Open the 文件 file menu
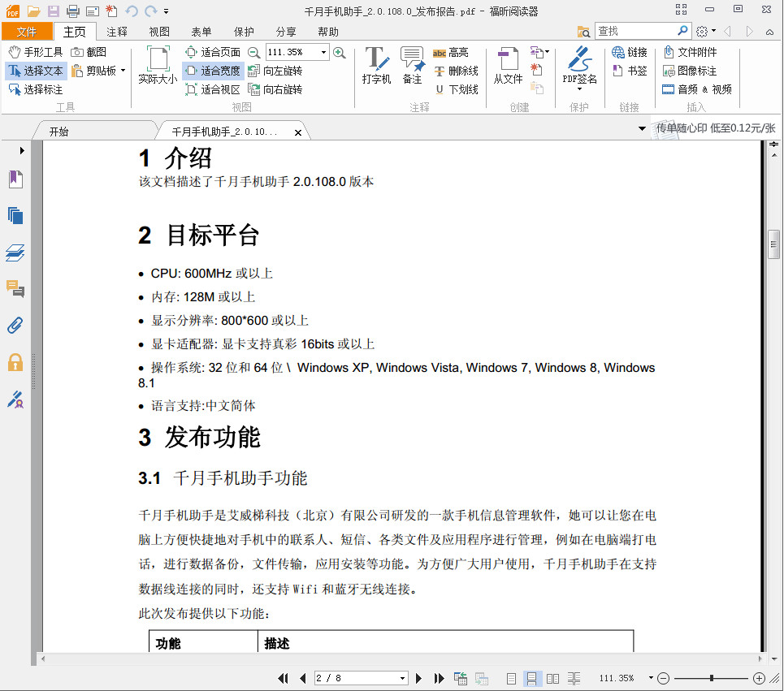This screenshot has width=784, height=691. pos(27,32)
